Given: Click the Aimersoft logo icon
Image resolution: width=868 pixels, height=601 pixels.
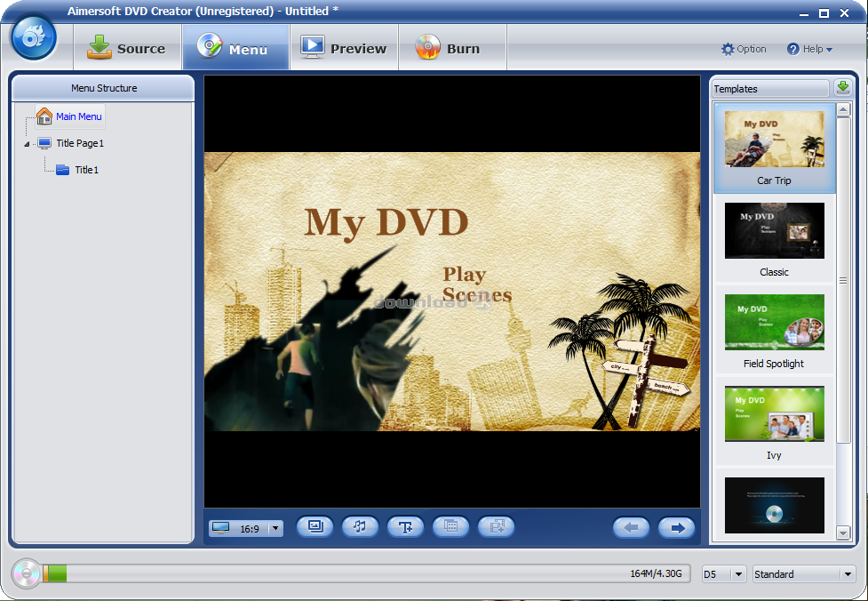Looking at the screenshot, I should click(33, 37).
